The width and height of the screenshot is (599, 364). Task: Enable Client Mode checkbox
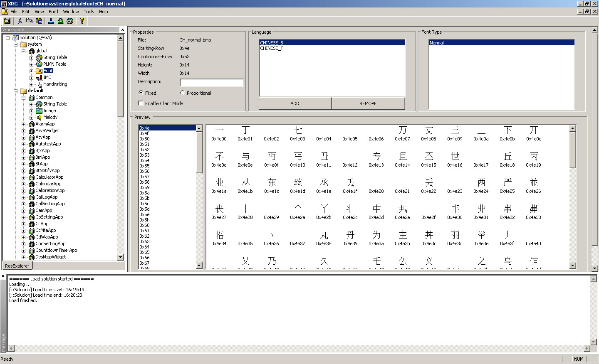click(x=141, y=103)
